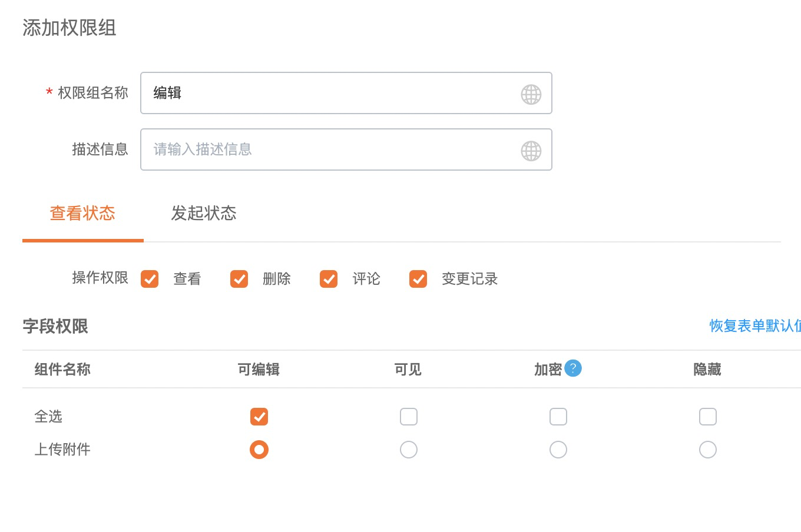
Task: Toggle 全选 checkbox in 可编辑 column
Action: (x=259, y=417)
